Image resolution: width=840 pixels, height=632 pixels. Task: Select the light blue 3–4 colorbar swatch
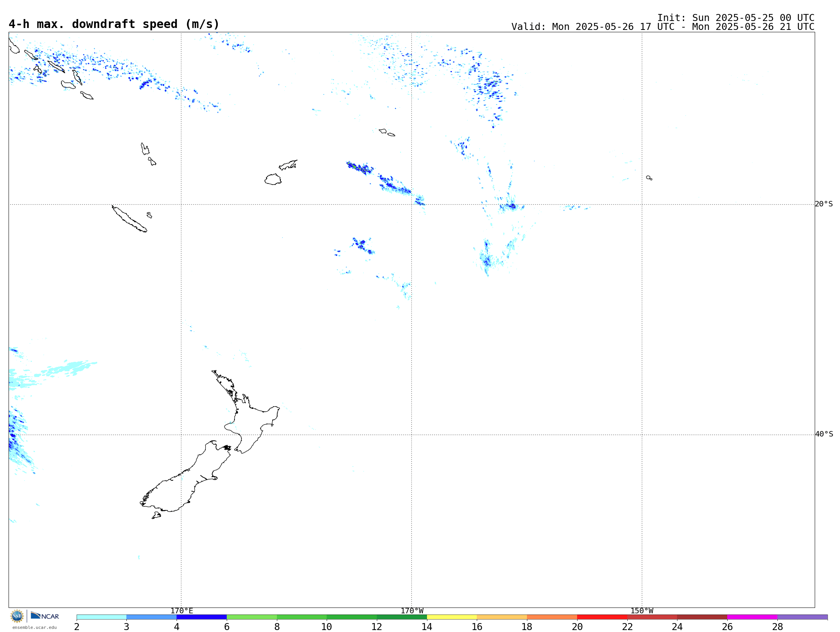click(151, 617)
